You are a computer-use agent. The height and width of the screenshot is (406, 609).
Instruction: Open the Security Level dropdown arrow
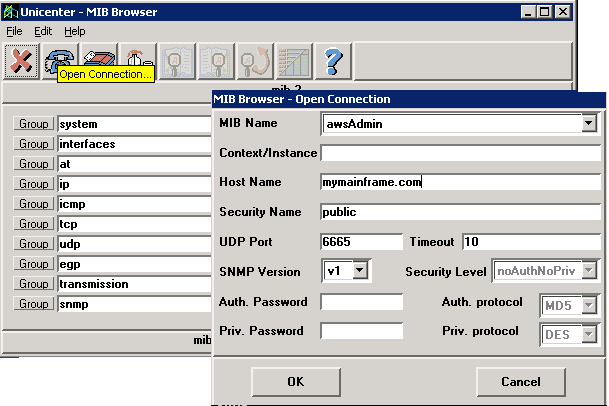point(590,271)
